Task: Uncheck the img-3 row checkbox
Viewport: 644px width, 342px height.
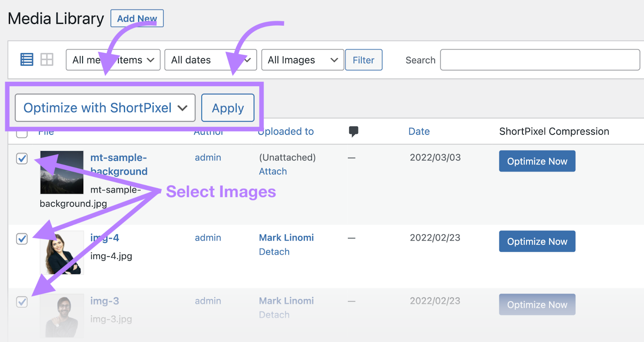Action: [22, 302]
